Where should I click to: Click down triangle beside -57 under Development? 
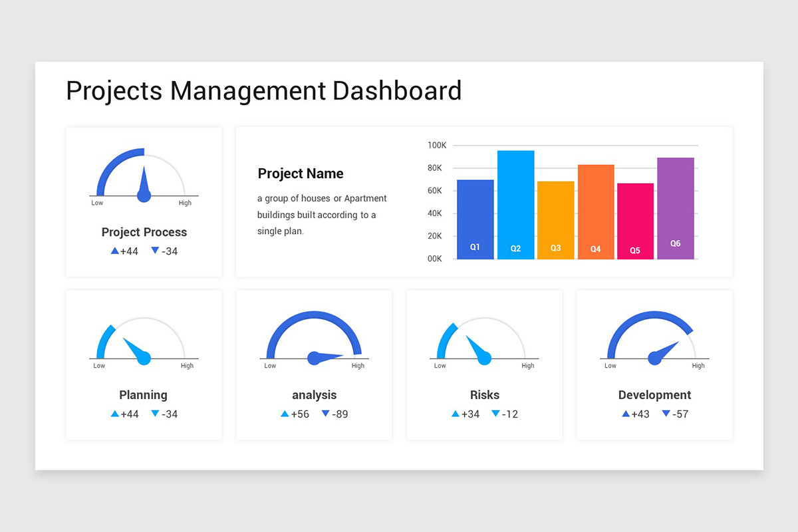pyautogui.click(x=666, y=414)
